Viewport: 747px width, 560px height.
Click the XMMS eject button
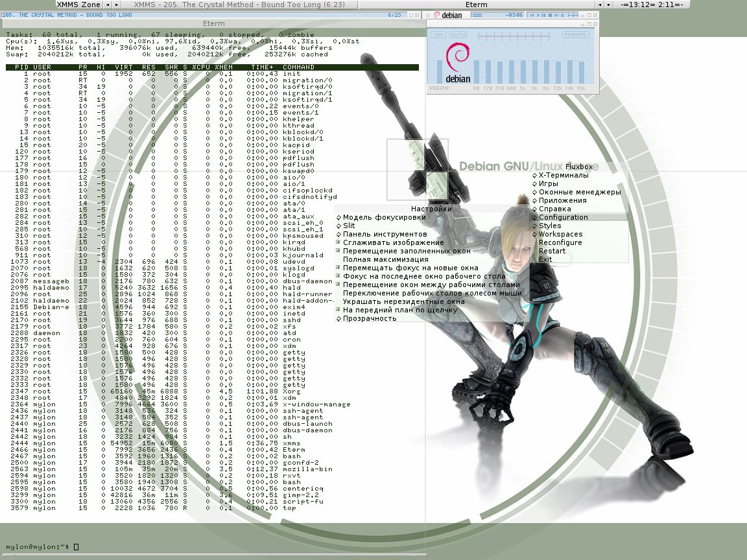coord(562,16)
